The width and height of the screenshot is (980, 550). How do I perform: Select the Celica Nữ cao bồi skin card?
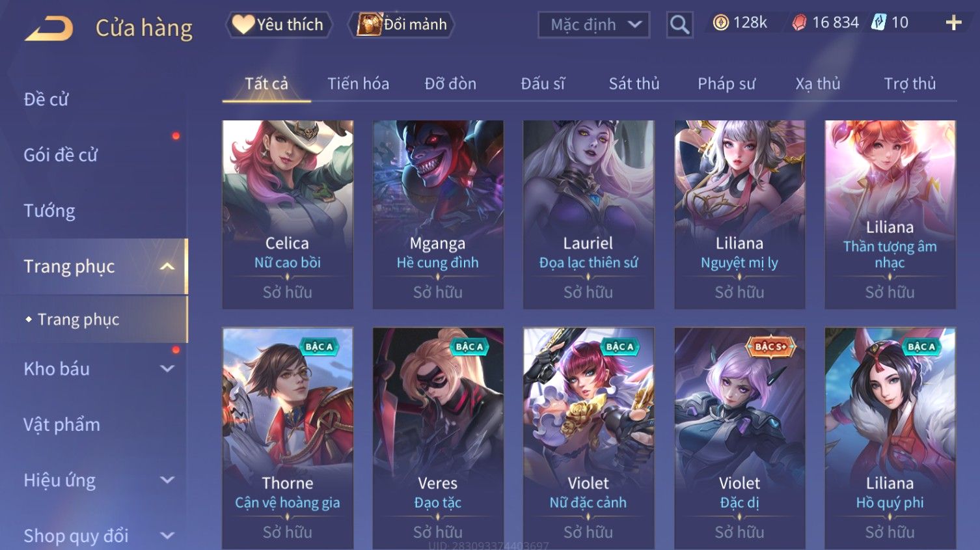coord(288,214)
